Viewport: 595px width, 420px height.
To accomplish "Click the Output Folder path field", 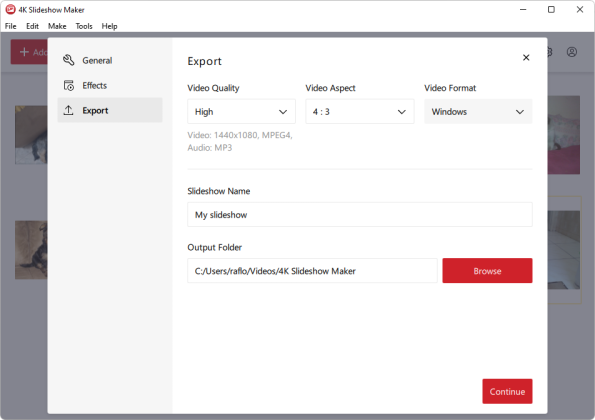I will click(x=312, y=271).
